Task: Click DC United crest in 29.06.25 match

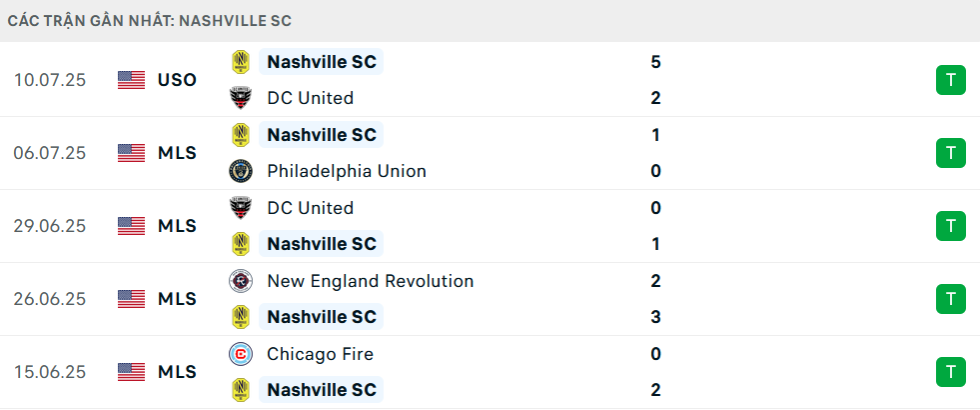Action: 241,208
